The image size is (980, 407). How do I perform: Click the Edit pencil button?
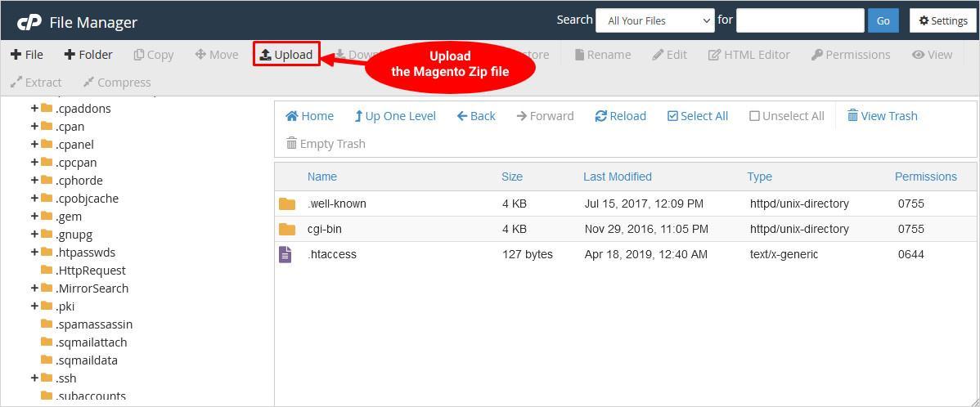coord(669,55)
